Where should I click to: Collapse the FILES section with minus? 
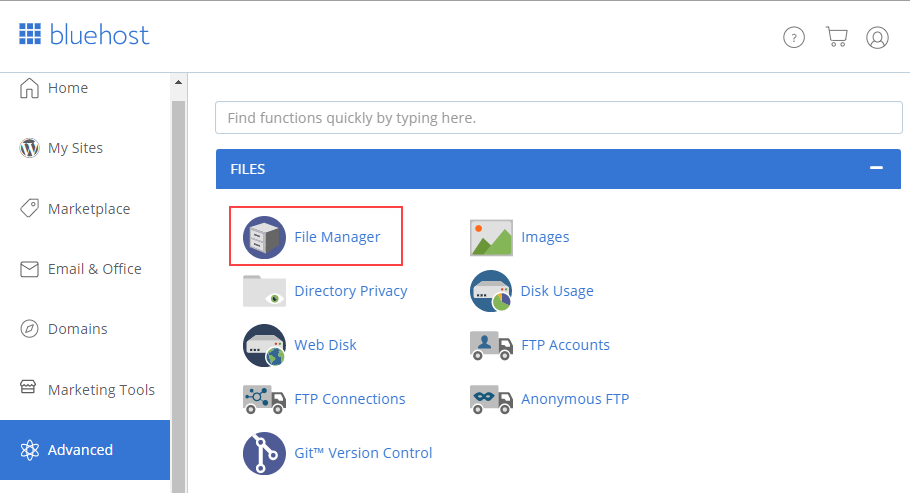tap(877, 168)
